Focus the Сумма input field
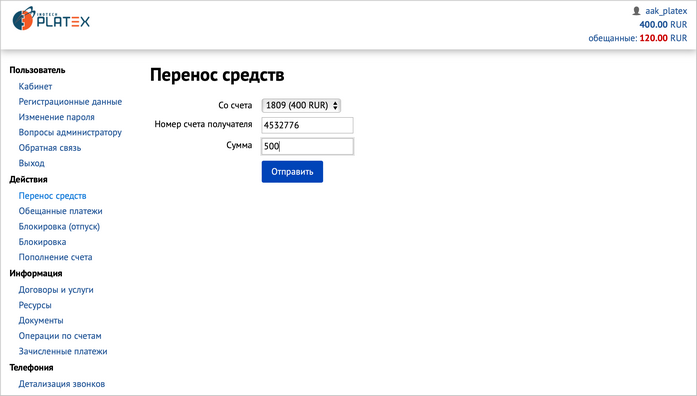697x396 pixels. (308, 146)
